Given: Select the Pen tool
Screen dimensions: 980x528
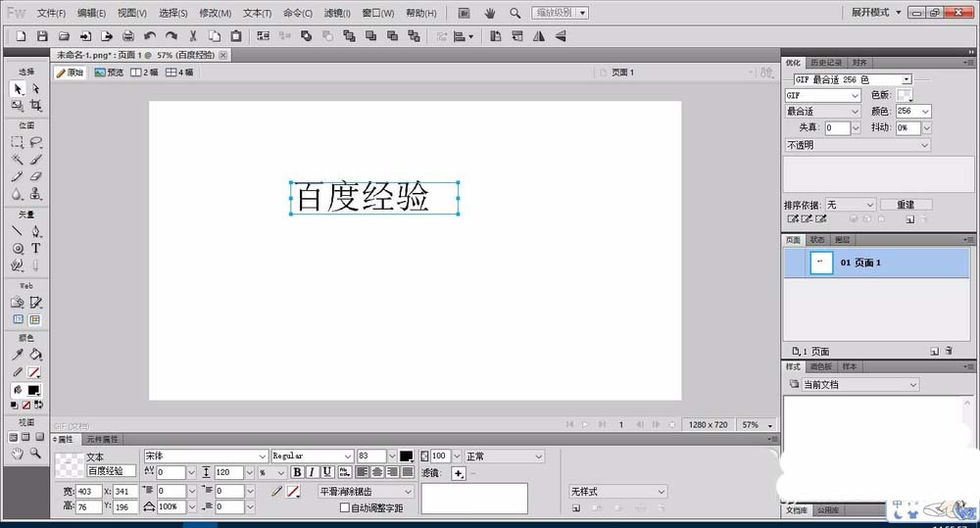Looking at the screenshot, I should click(x=35, y=231).
